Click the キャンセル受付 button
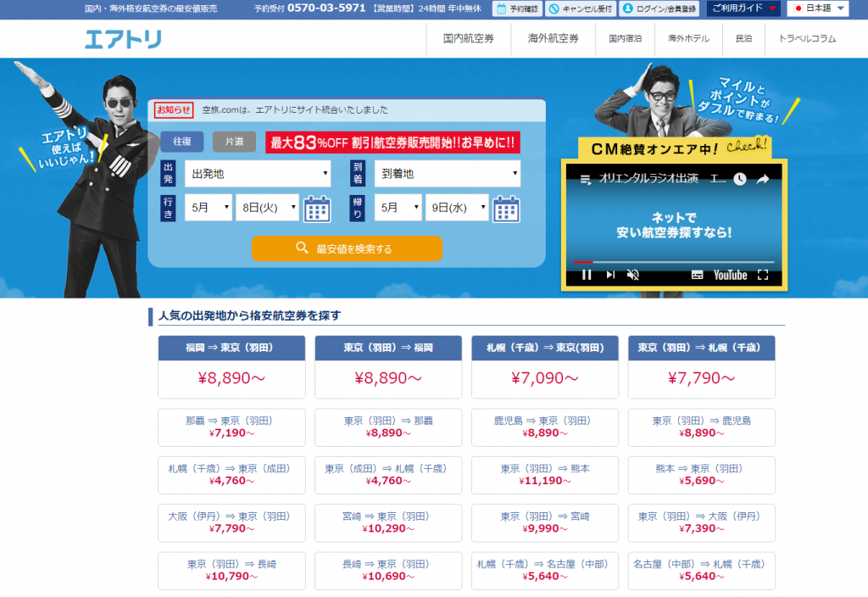 click(x=580, y=8)
